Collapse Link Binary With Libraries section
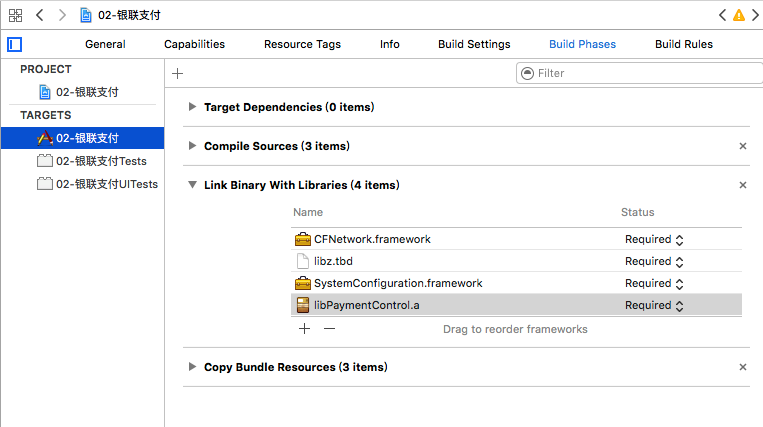The width and height of the screenshot is (763, 427). [x=193, y=185]
